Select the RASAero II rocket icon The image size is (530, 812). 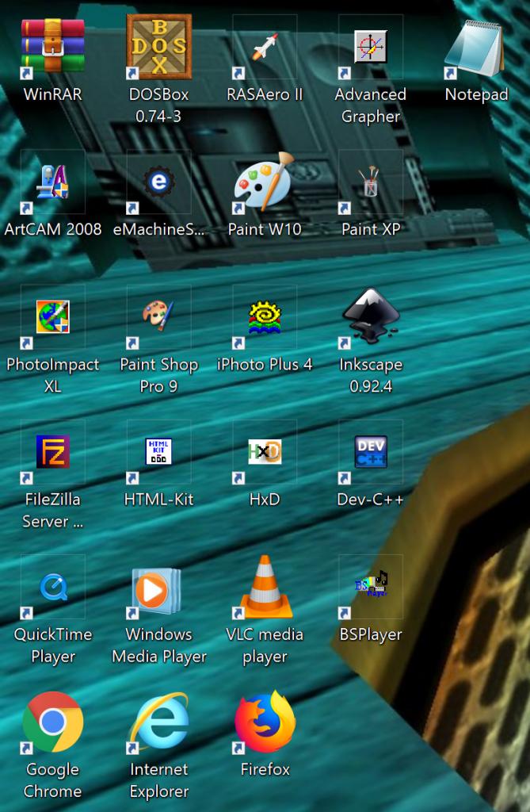click(x=265, y=47)
